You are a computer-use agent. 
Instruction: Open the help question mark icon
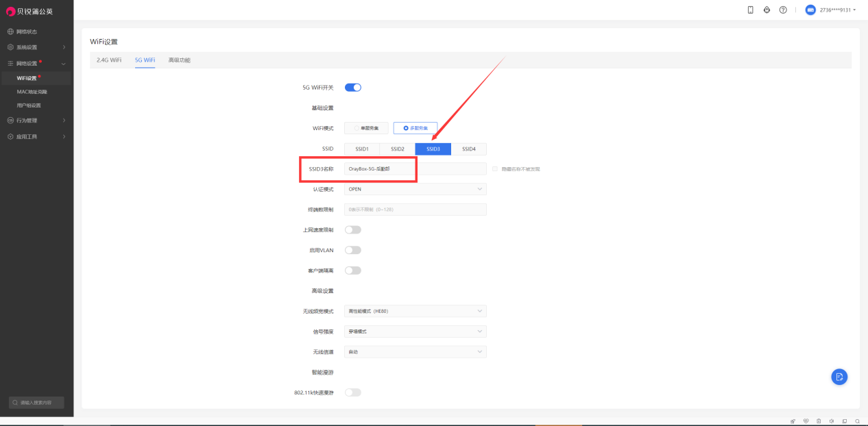tap(783, 10)
